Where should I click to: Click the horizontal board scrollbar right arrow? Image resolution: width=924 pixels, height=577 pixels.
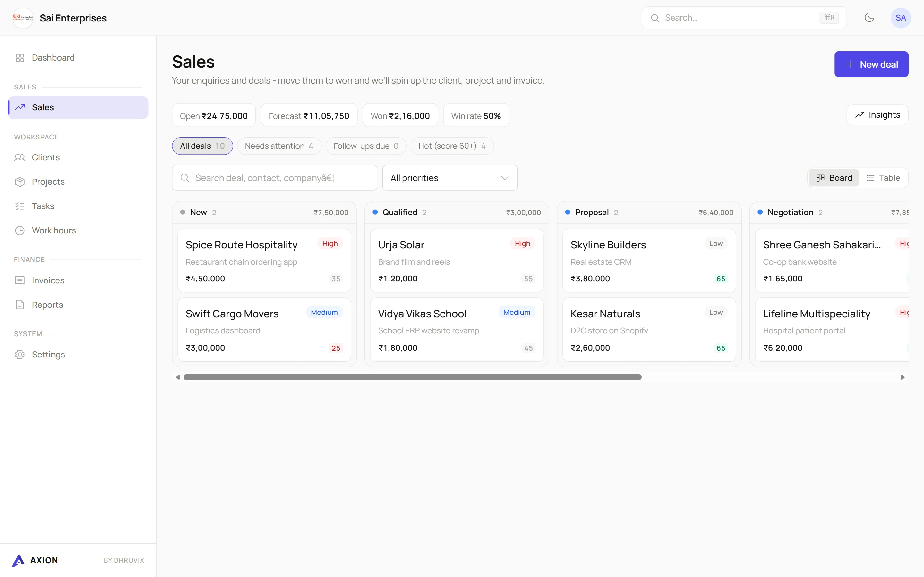[903, 377]
